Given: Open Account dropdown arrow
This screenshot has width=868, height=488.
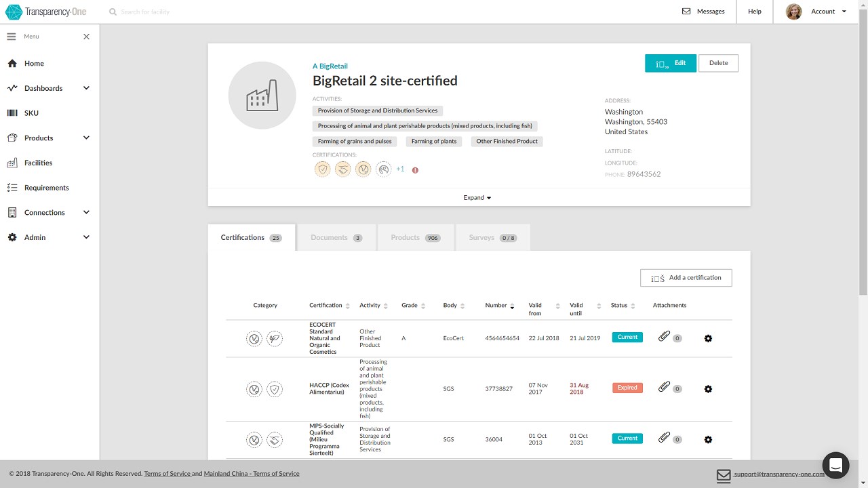Looking at the screenshot, I should (x=844, y=12).
